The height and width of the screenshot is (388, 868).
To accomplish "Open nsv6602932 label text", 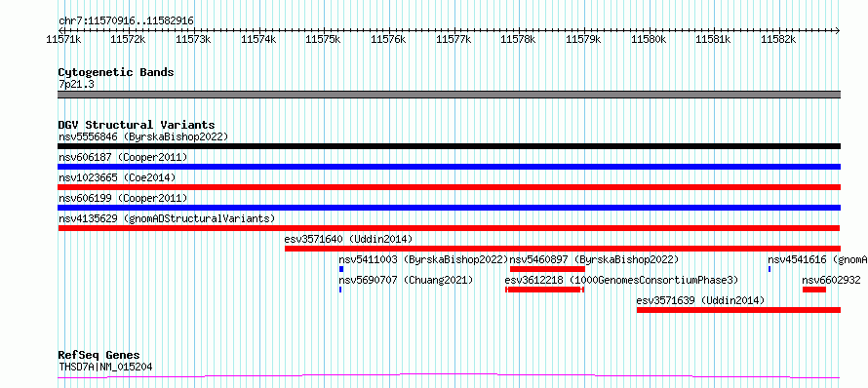I will pyautogui.click(x=832, y=280).
